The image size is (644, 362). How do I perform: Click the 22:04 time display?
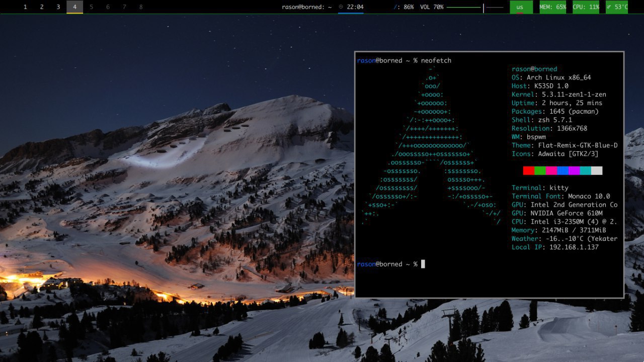coord(355,7)
